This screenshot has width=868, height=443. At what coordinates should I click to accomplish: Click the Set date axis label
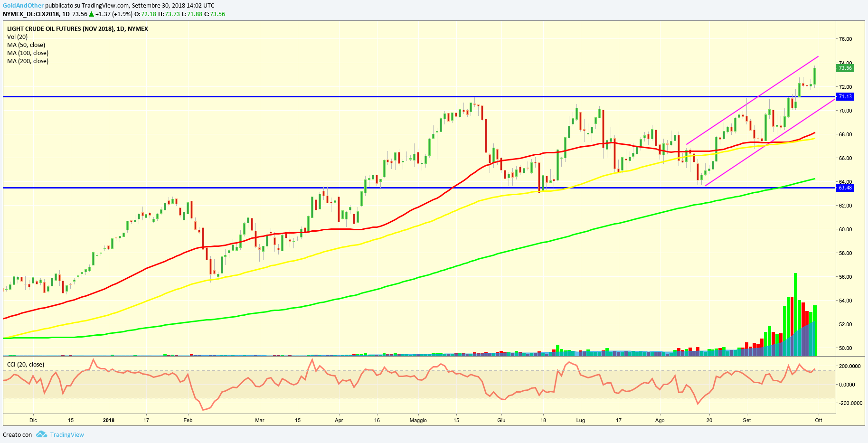point(747,420)
